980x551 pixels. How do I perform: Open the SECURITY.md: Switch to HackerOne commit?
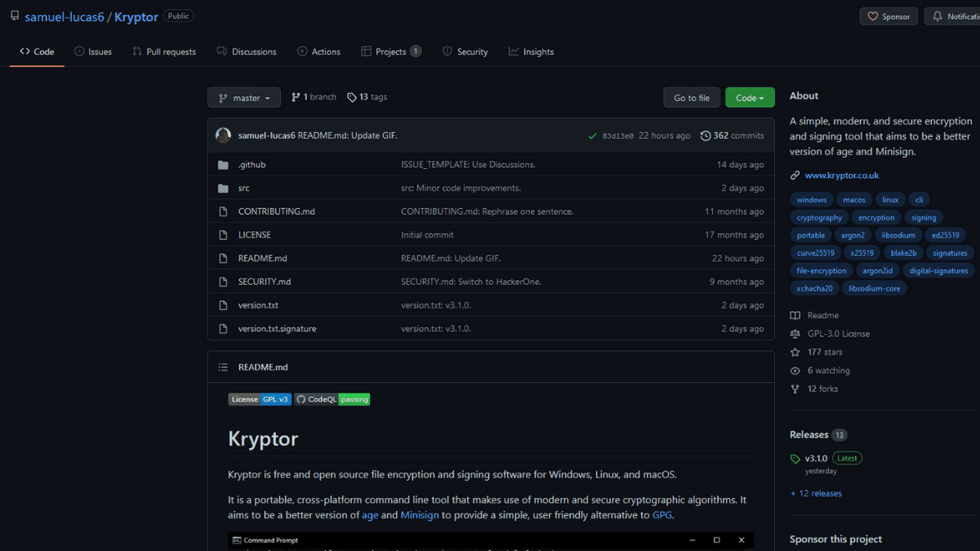pos(471,282)
